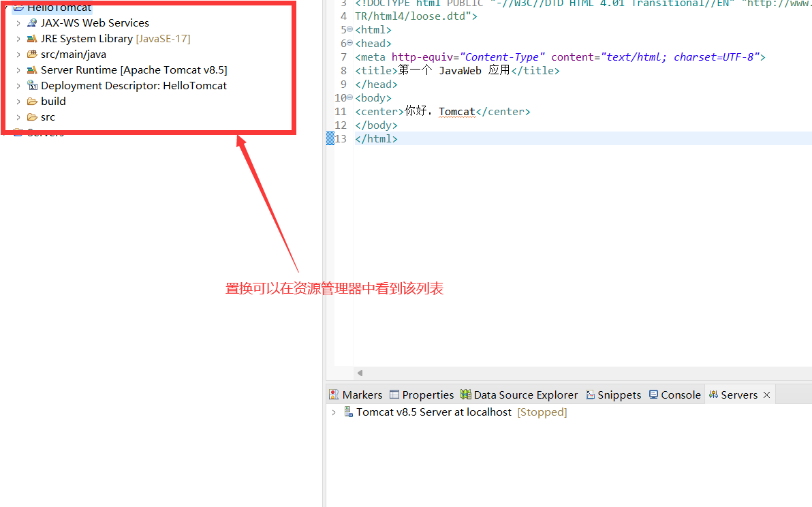The image size is (812, 507).
Task: Expand the build folder node
Action: coord(18,102)
